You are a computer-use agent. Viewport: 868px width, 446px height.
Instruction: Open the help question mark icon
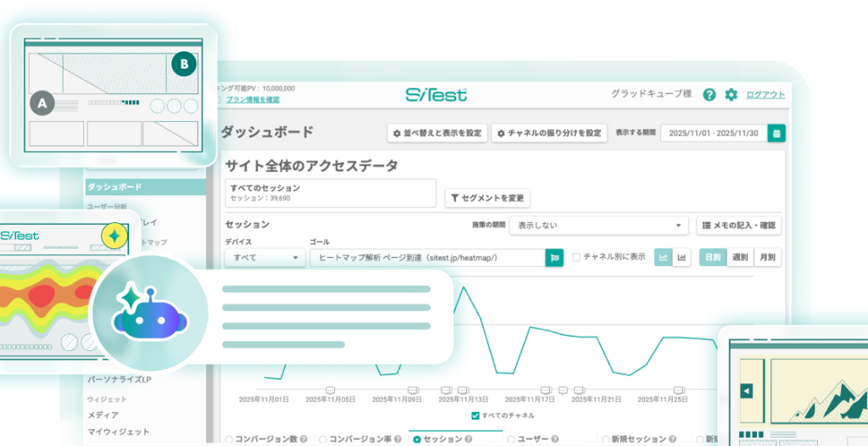[x=709, y=95]
